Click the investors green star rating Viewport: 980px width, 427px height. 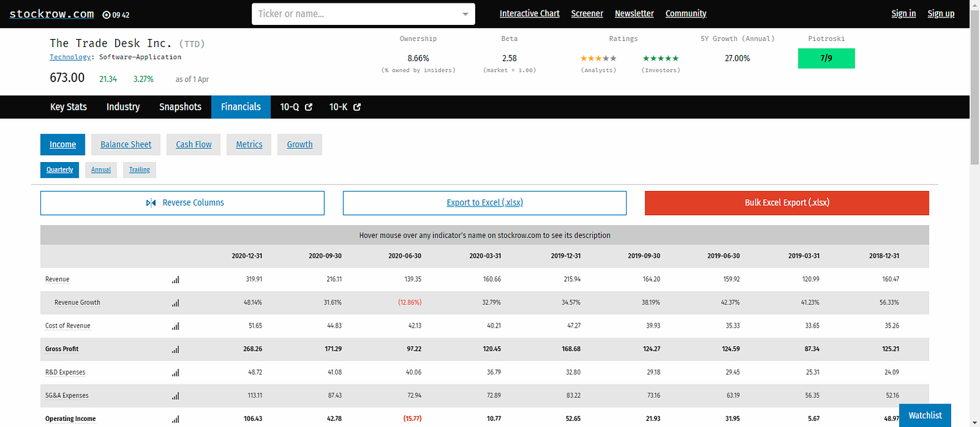tap(660, 59)
